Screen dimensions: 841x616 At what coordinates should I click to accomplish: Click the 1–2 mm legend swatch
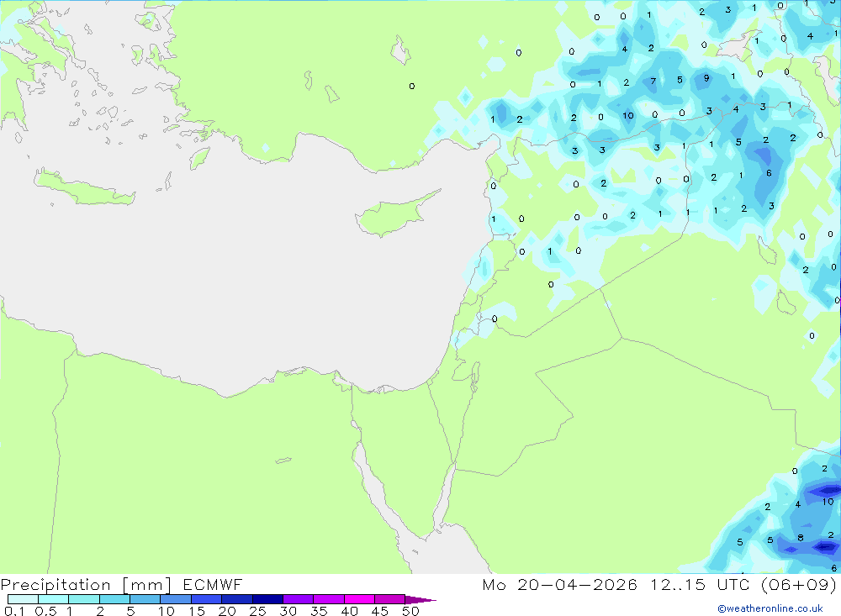click(83, 599)
